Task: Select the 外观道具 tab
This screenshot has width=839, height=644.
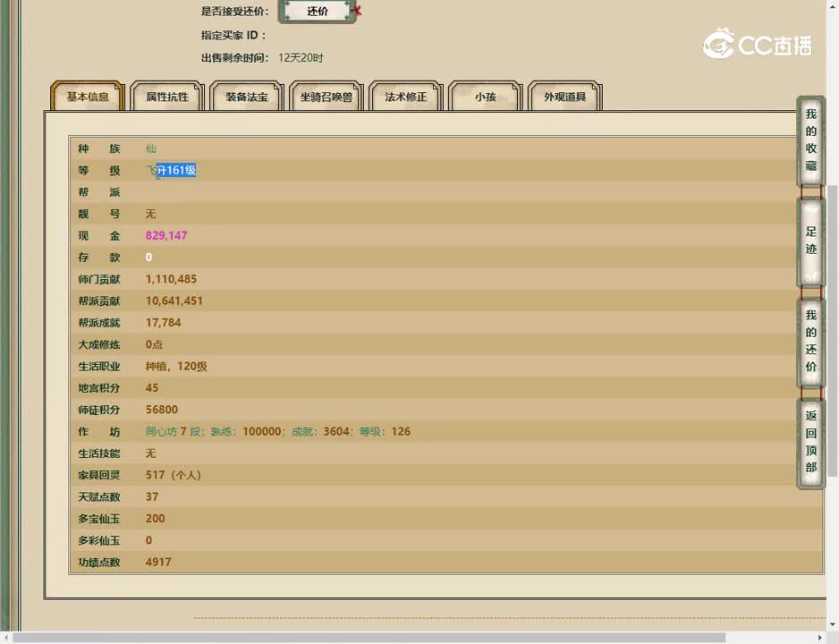Action: point(565,97)
